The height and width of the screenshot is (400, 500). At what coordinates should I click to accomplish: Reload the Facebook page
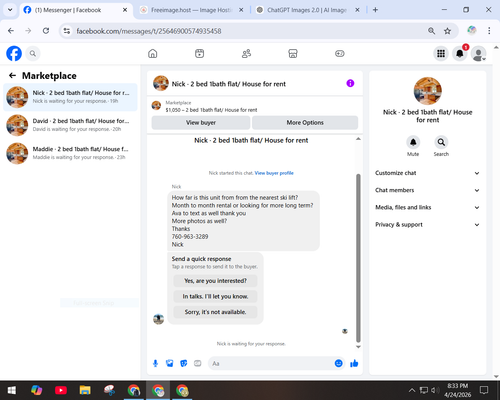click(x=46, y=31)
